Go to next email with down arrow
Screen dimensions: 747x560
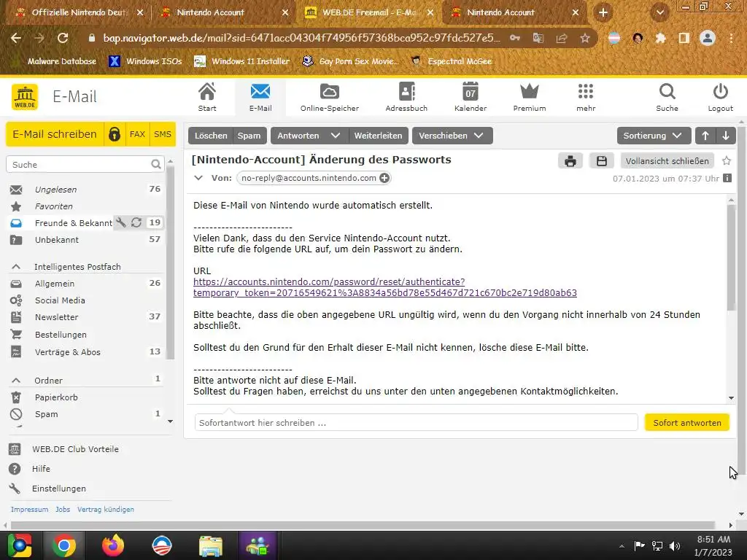pos(726,136)
